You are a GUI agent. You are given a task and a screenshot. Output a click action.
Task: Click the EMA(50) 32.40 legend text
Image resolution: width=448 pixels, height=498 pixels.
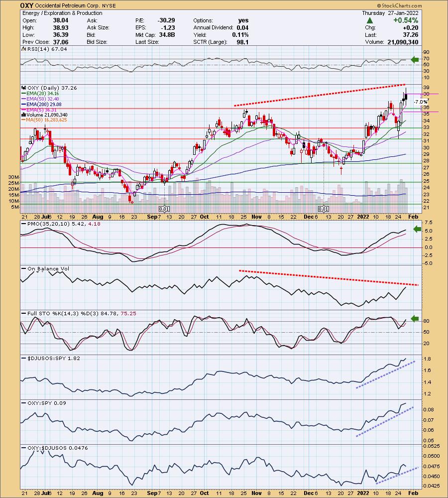[42, 99]
